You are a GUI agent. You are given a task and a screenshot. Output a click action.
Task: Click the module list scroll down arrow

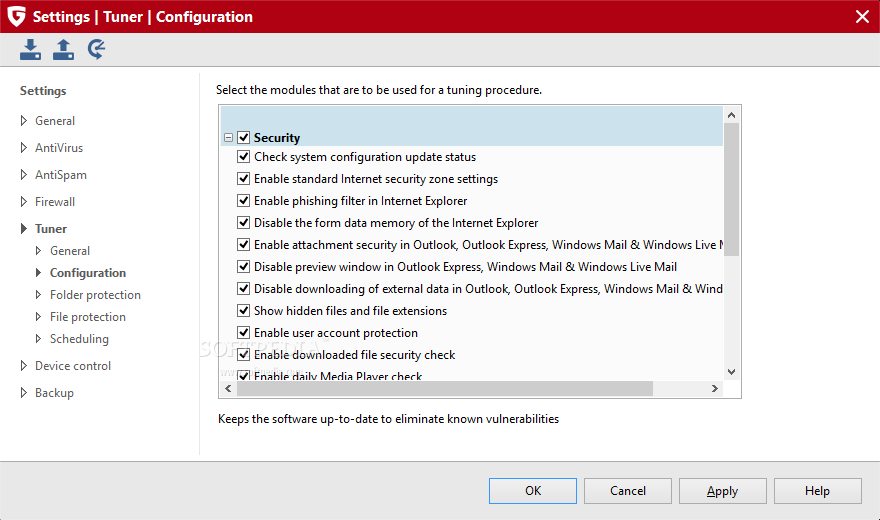(x=731, y=372)
